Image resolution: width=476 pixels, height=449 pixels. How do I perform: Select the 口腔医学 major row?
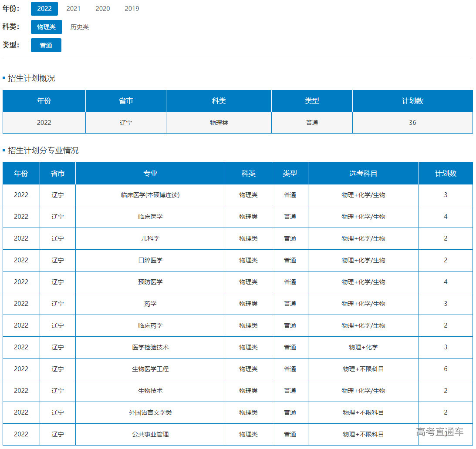(150, 260)
